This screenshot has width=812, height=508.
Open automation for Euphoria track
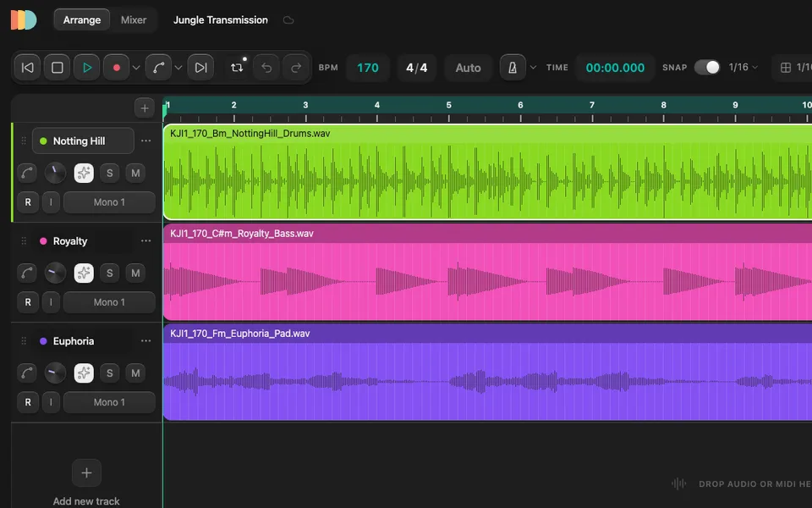coord(27,373)
